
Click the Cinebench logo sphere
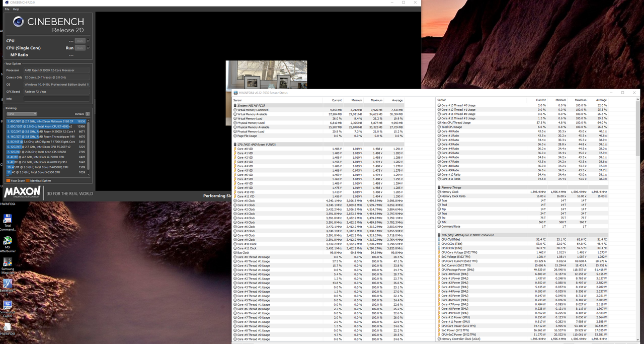[19, 21]
